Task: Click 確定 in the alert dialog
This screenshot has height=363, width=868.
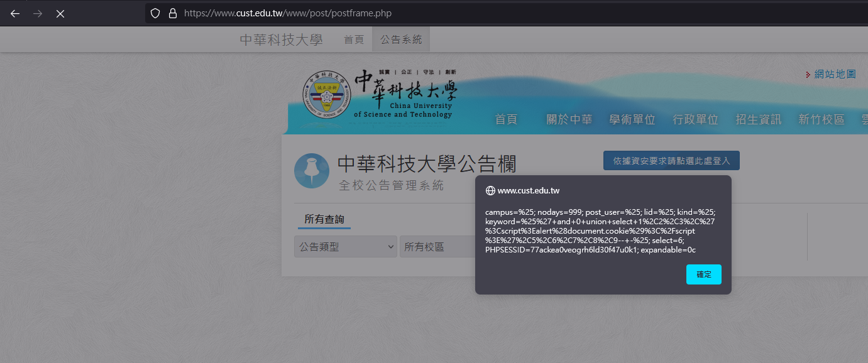Action: tap(704, 274)
